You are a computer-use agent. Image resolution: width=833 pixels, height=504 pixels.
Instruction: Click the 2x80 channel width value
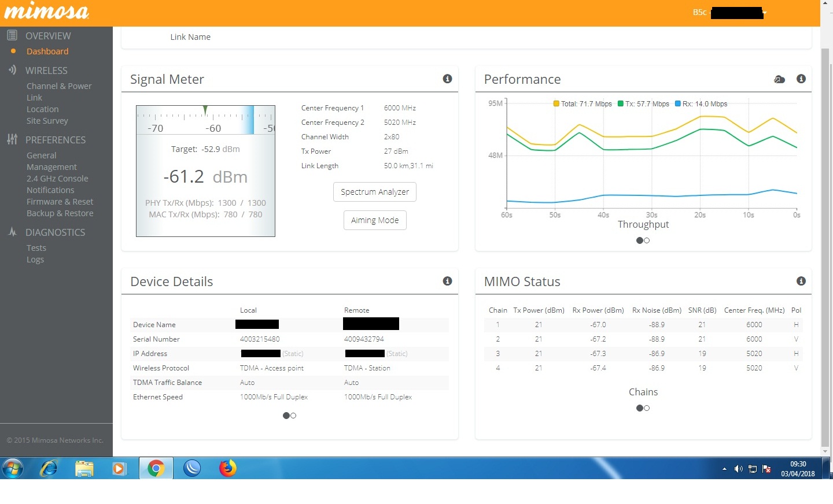(392, 137)
